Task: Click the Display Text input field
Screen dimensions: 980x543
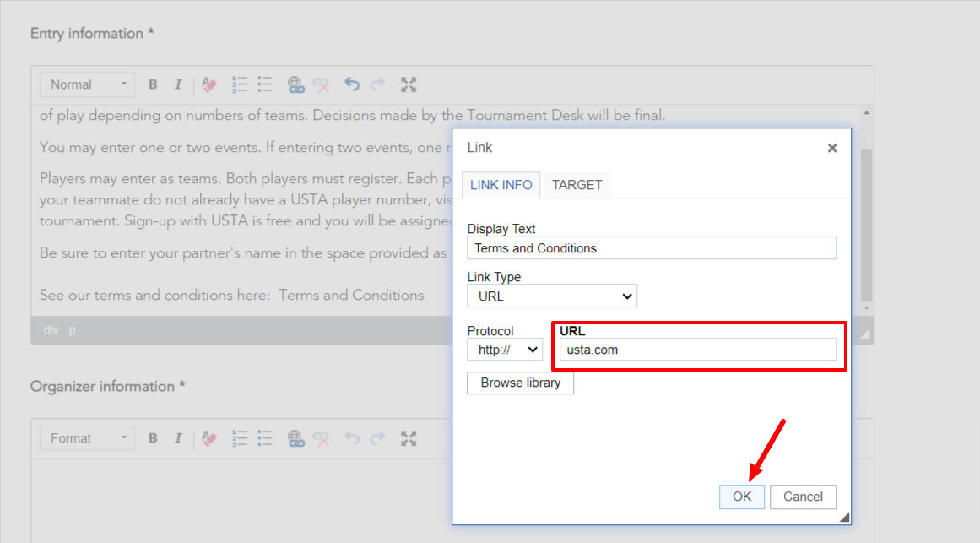Action: pyautogui.click(x=652, y=248)
